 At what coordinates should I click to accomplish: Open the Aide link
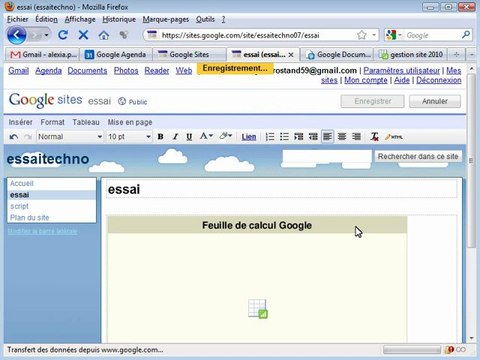point(402,80)
